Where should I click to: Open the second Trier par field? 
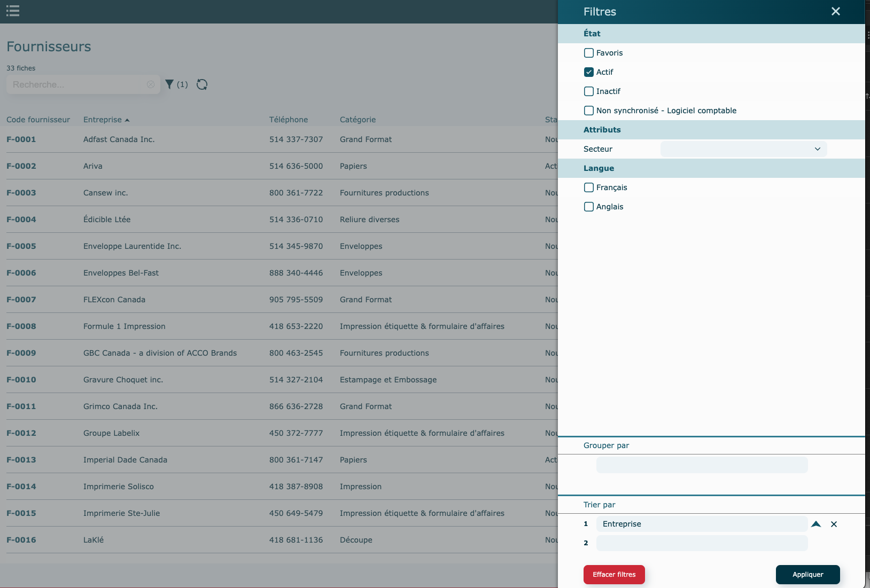(x=702, y=543)
